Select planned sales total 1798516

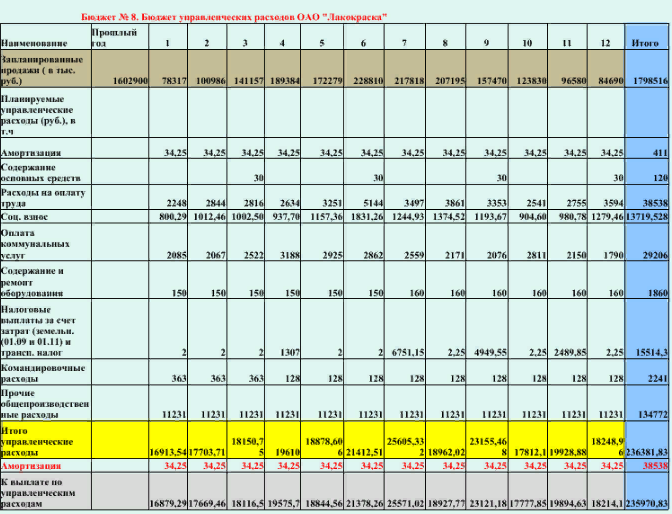650,81
